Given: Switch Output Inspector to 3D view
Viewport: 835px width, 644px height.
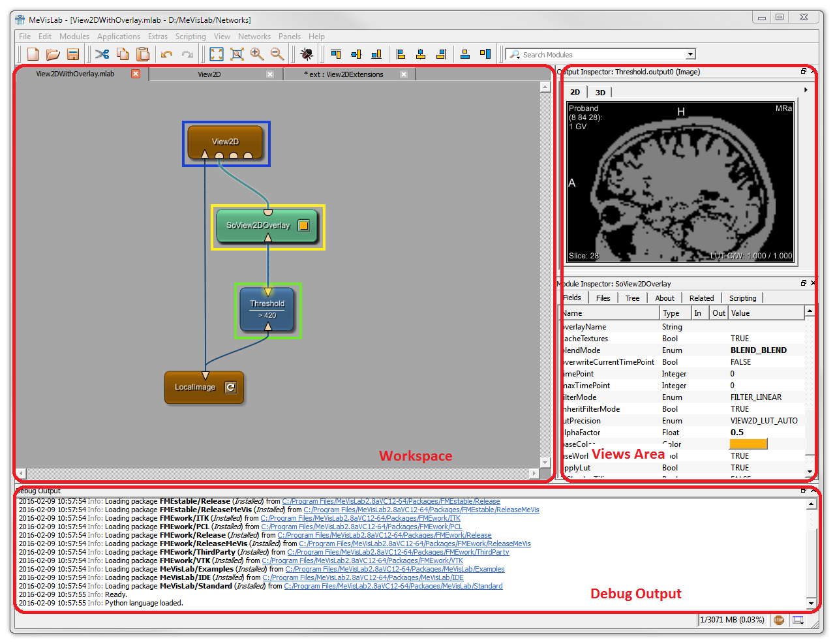Looking at the screenshot, I should click(x=600, y=93).
